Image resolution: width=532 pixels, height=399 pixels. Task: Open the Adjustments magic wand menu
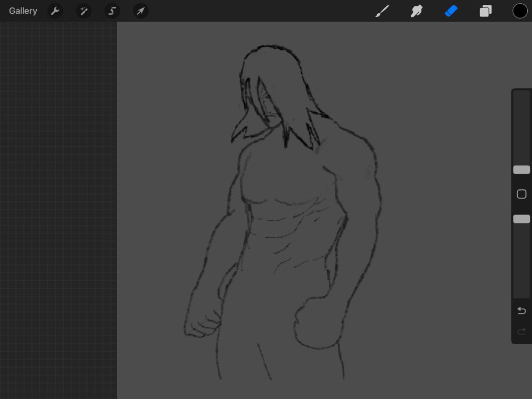tap(84, 11)
